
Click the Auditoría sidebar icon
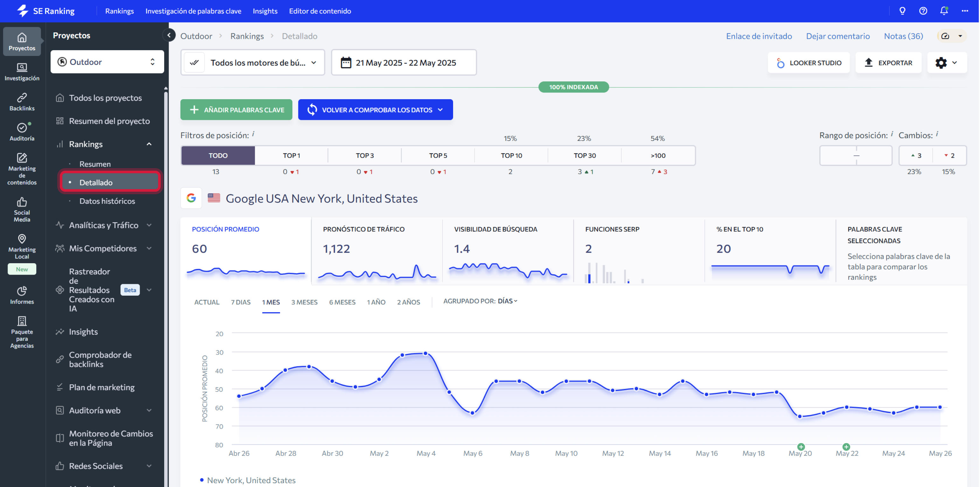tap(22, 132)
